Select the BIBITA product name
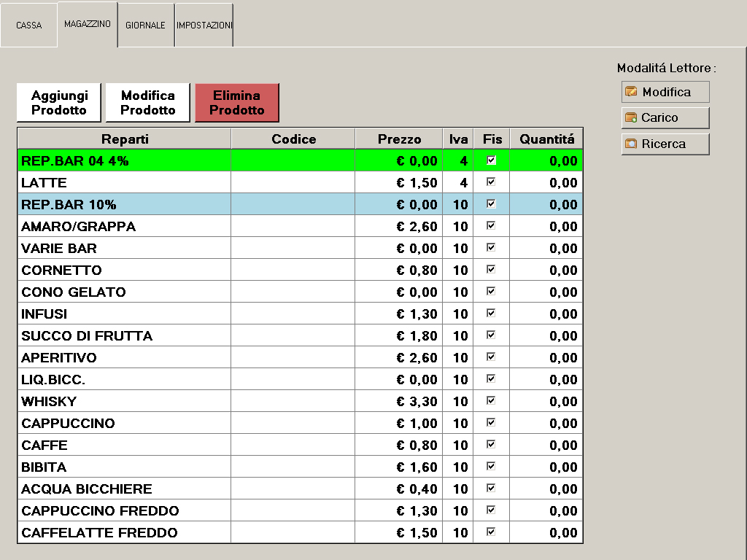Viewport: 747px width, 560px height. click(44, 467)
